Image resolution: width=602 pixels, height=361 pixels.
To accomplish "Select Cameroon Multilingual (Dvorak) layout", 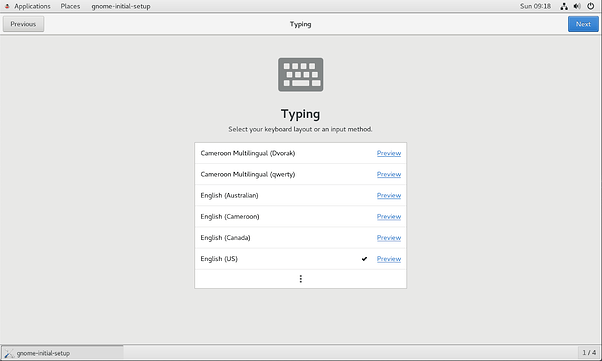I will click(301, 153).
